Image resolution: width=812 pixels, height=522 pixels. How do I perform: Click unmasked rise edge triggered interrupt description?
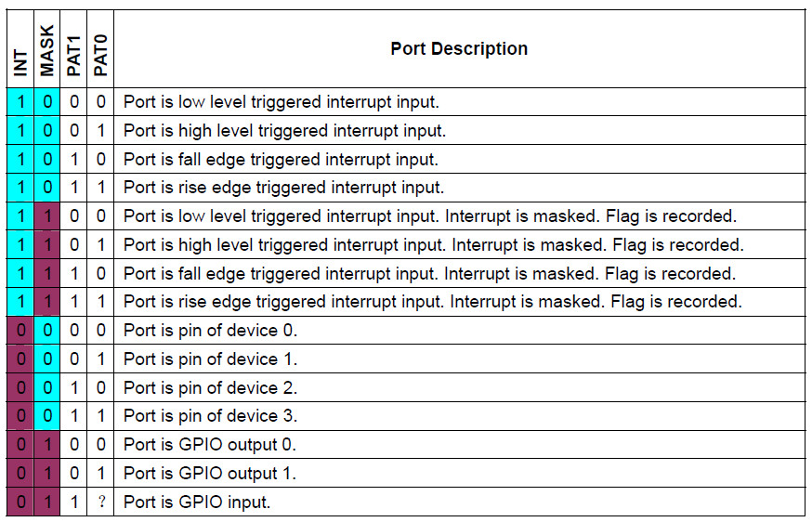coord(283,188)
